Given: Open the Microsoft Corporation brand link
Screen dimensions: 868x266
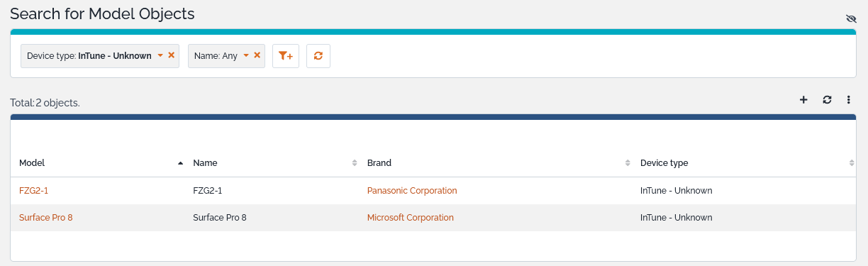Looking at the screenshot, I should [411, 218].
